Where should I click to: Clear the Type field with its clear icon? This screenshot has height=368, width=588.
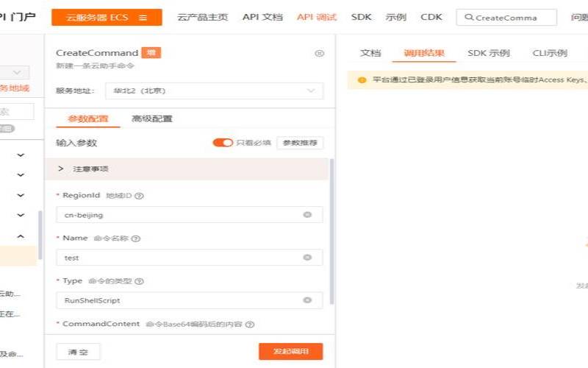(x=307, y=300)
